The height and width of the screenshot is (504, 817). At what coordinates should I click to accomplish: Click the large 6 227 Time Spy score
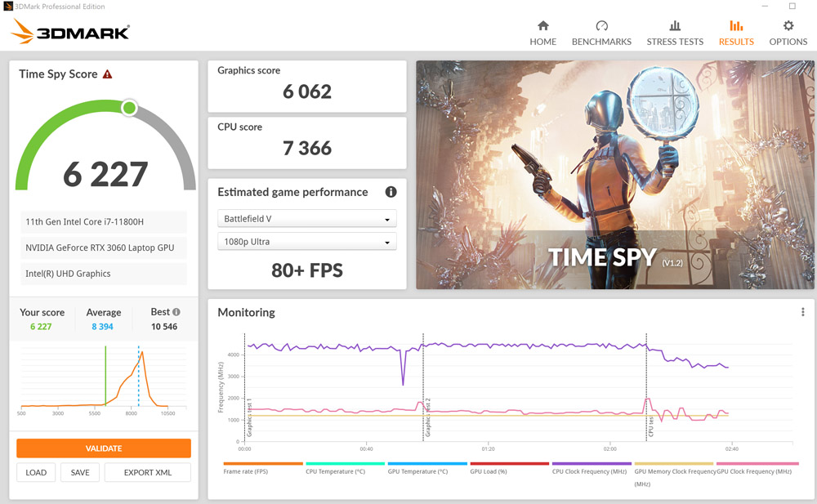(x=105, y=174)
